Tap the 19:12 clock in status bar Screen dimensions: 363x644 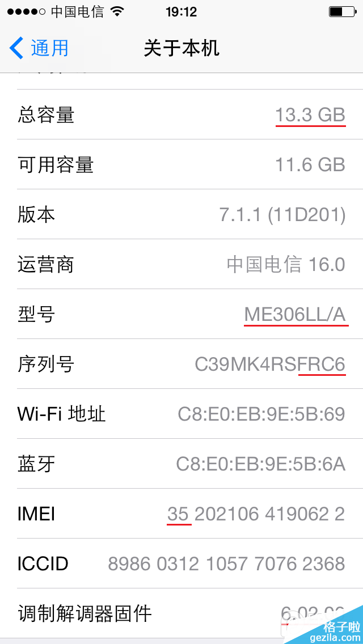point(181,11)
